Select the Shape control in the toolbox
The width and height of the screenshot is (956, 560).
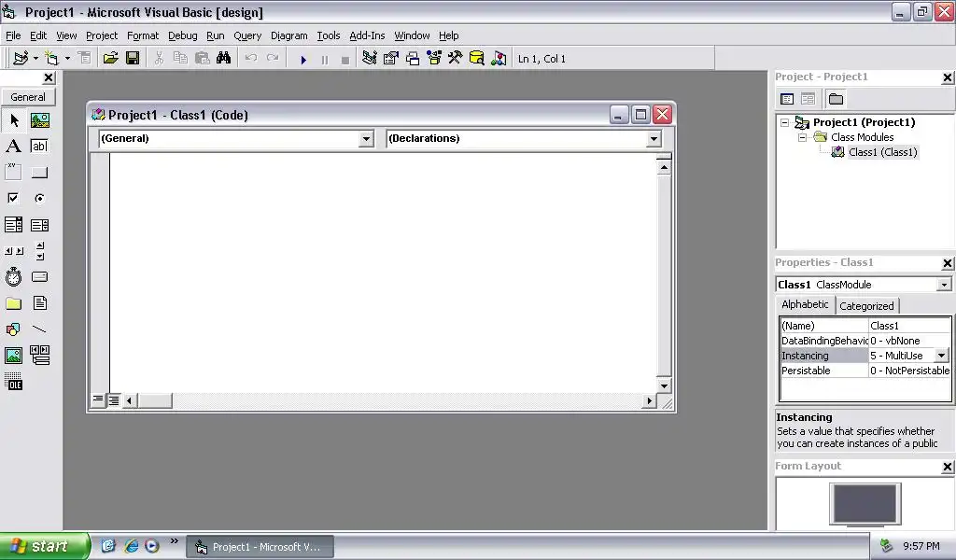point(13,329)
